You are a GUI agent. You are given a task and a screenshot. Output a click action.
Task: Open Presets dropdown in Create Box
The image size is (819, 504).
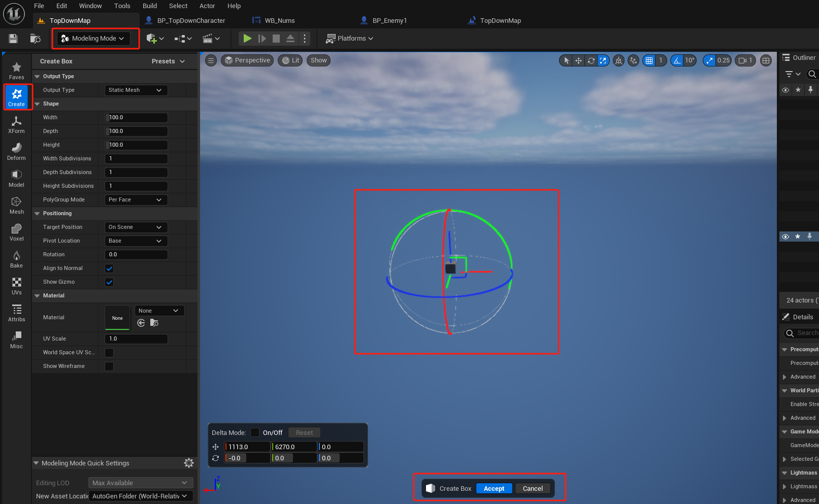168,61
